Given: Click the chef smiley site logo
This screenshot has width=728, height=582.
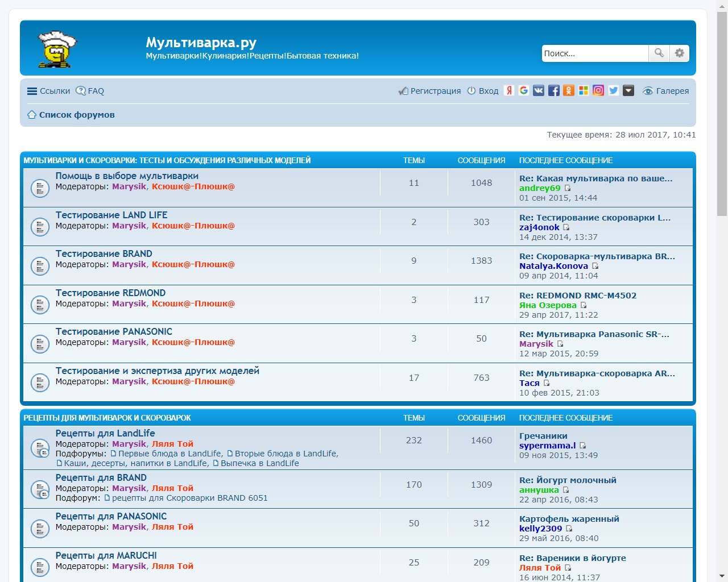Looking at the screenshot, I should 56,49.
